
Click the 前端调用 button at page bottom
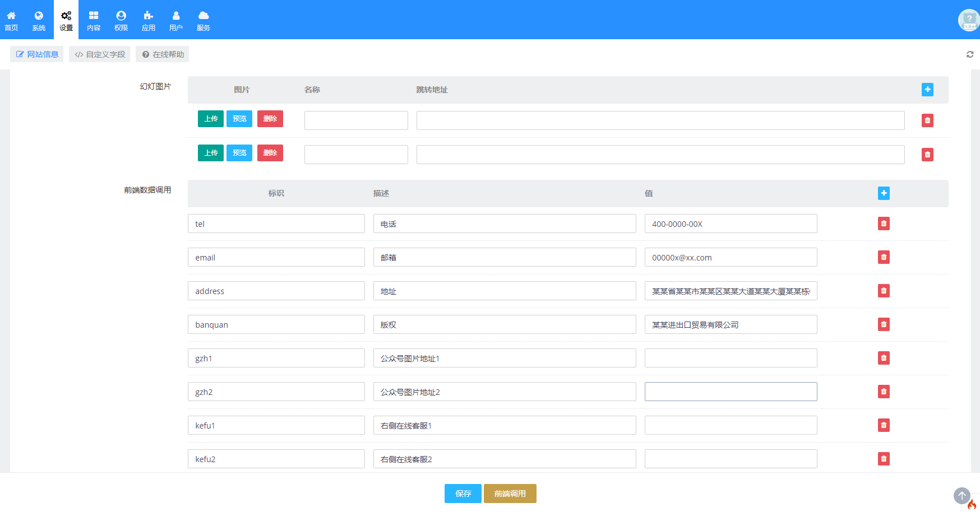[510, 494]
